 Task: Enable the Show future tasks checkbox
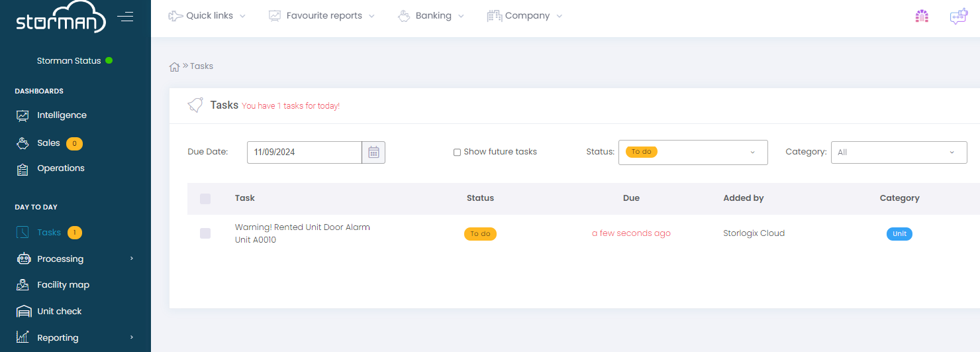click(x=457, y=152)
